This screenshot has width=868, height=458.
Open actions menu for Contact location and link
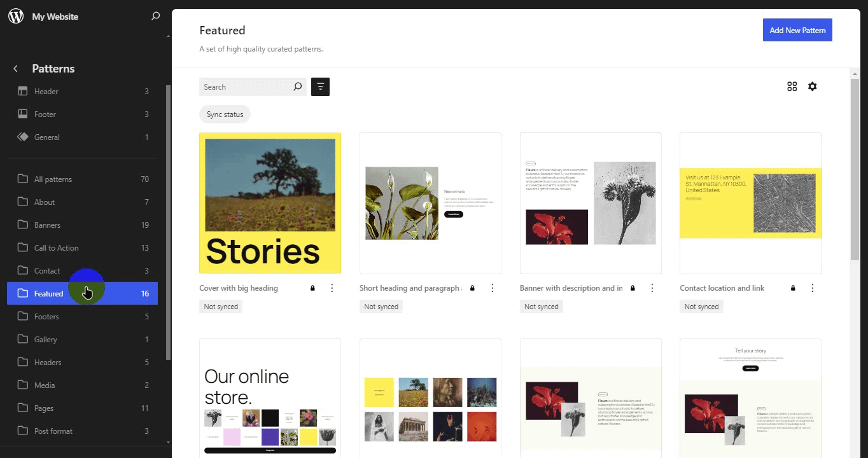pos(813,288)
